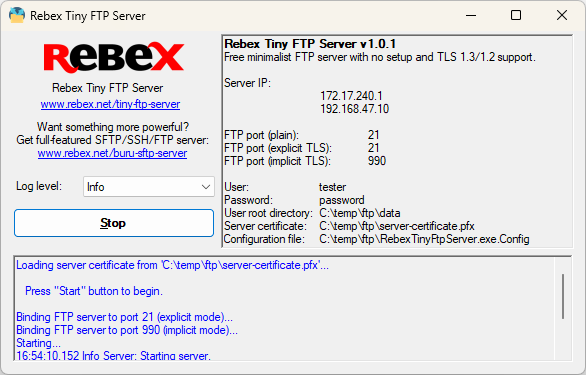Image resolution: width=586 pixels, height=375 pixels.
Task: Open the Log level dropdown arrow
Action: coord(206,187)
